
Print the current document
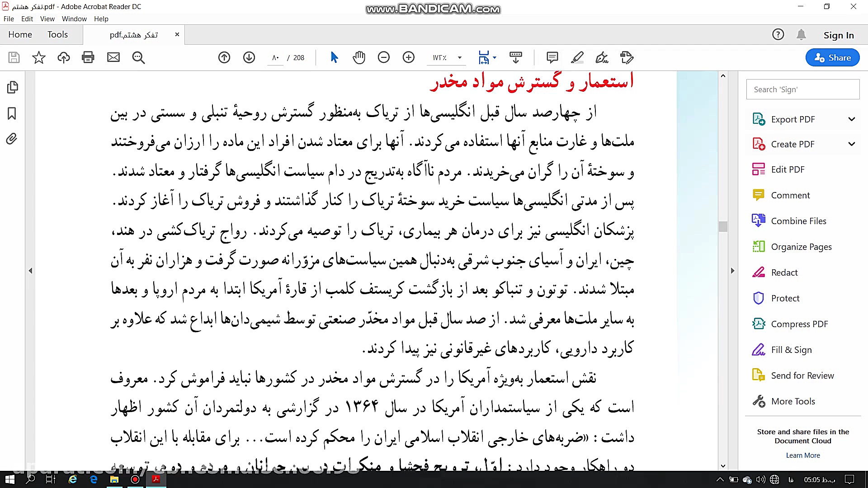pyautogui.click(x=88, y=57)
